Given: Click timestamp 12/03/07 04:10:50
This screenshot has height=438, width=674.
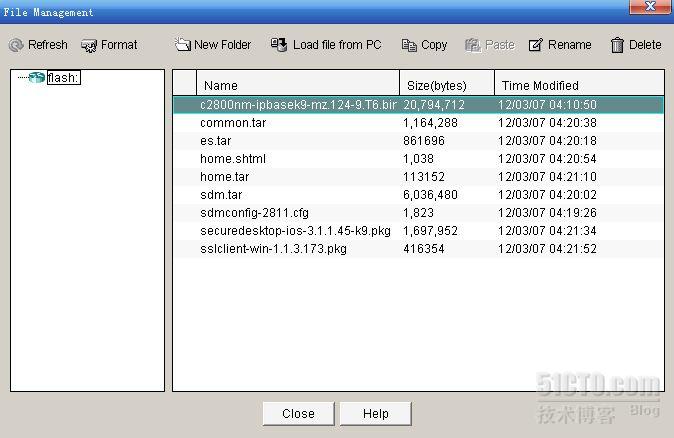Looking at the screenshot, I should click(547, 105).
